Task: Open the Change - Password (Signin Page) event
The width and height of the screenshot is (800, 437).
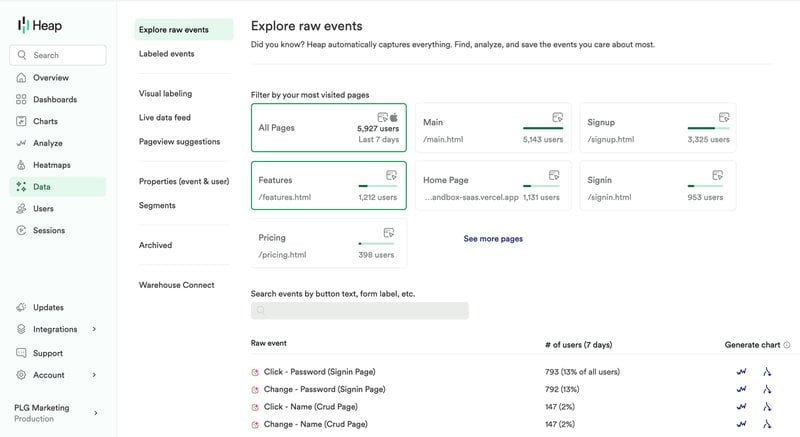Action: click(x=324, y=389)
